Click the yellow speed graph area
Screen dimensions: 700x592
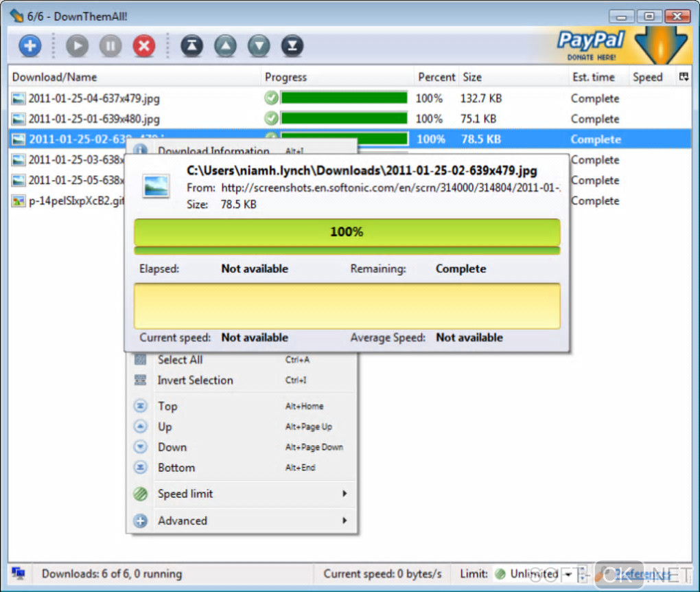[x=347, y=306]
